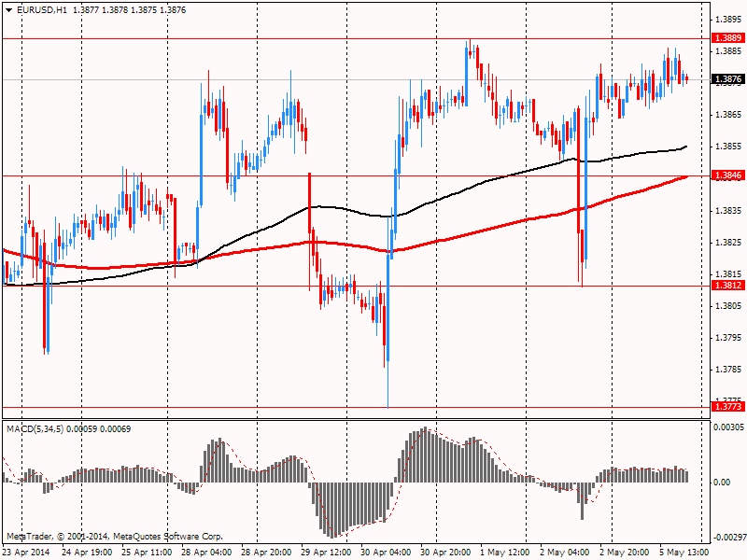Screen dimensions: 747x560
Task: Click the 29 Apr 12:00 time label
Action: pos(326,553)
